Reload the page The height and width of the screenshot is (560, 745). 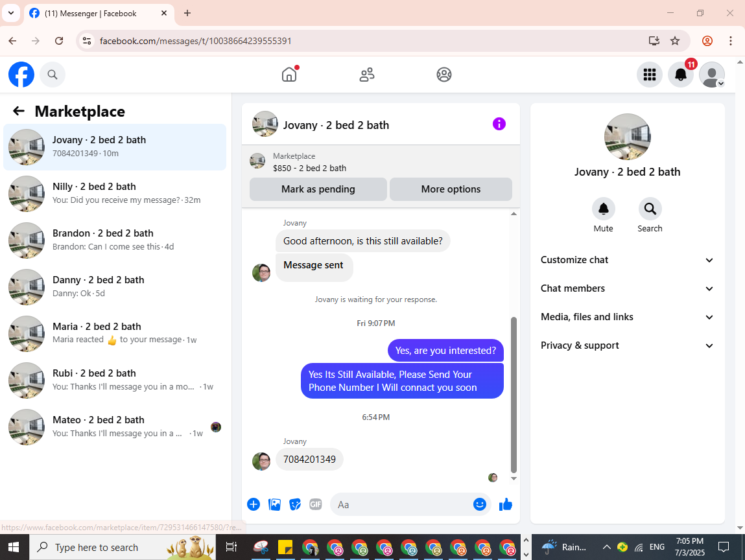[x=59, y=41]
